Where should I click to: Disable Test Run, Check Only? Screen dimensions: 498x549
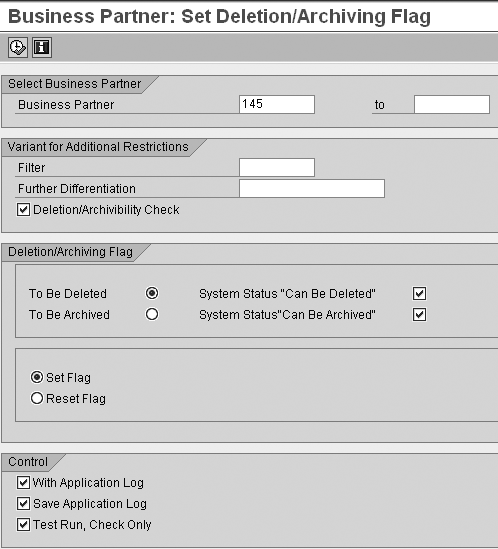point(23,524)
